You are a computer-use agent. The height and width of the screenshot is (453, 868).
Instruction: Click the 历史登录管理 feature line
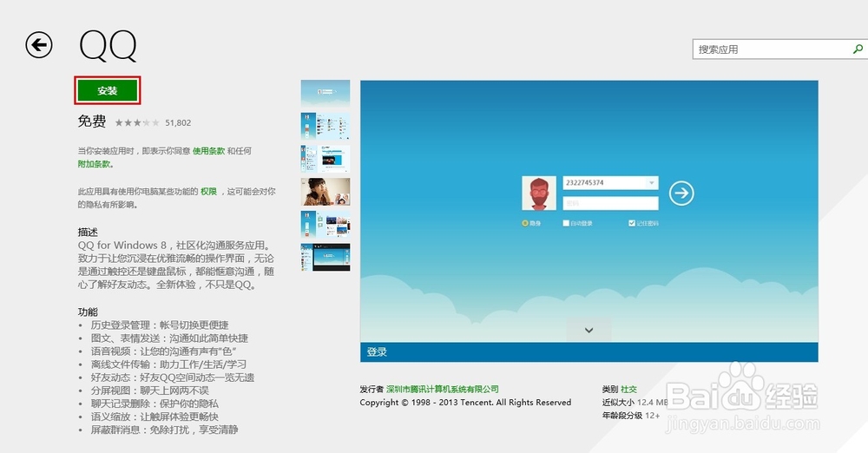pos(160,325)
